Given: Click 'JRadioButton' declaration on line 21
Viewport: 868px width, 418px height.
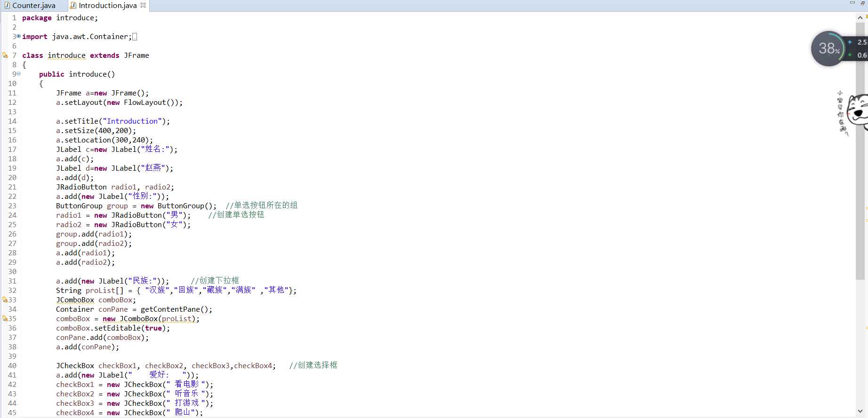Looking at the screenshot, I should 81,187.
